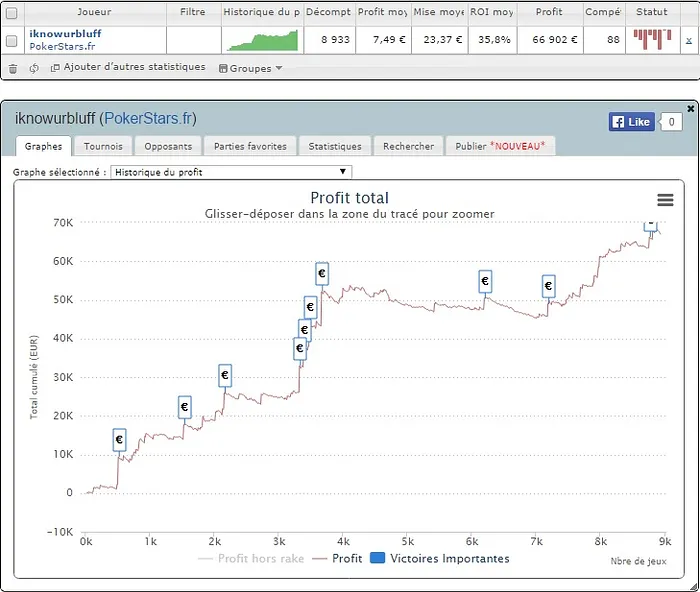Image resolution: width=700 pixels, height=592 pixels.
Task: Toggle the header select-all checkbox
Action: [12, 13]
